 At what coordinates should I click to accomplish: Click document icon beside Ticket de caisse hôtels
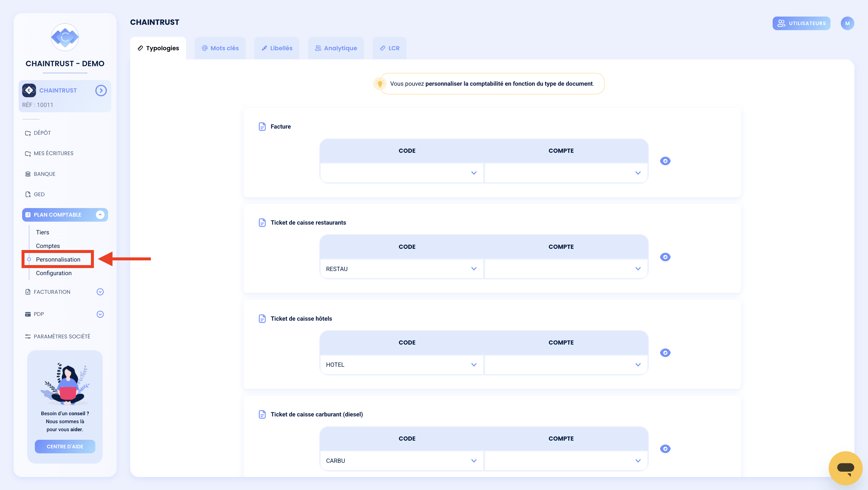click(262, 319)
